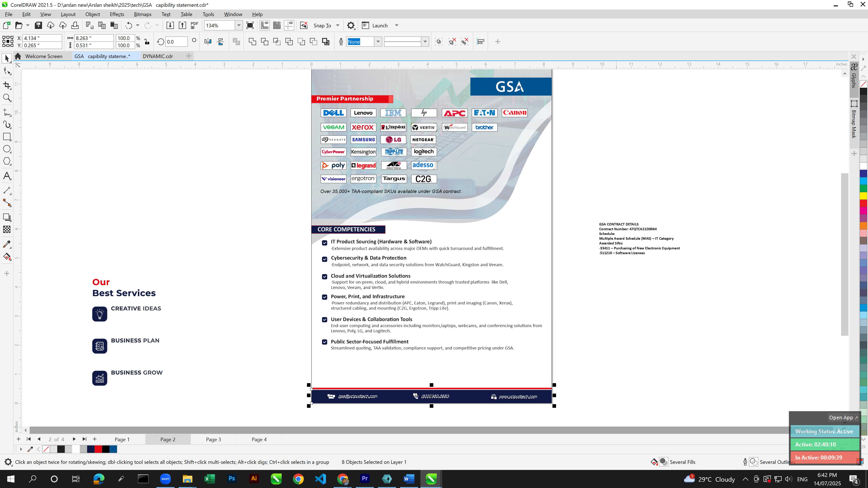868x488 pixels.
Task: Expand the Launch dropdown arrow
Action: (x=397, y=25)
